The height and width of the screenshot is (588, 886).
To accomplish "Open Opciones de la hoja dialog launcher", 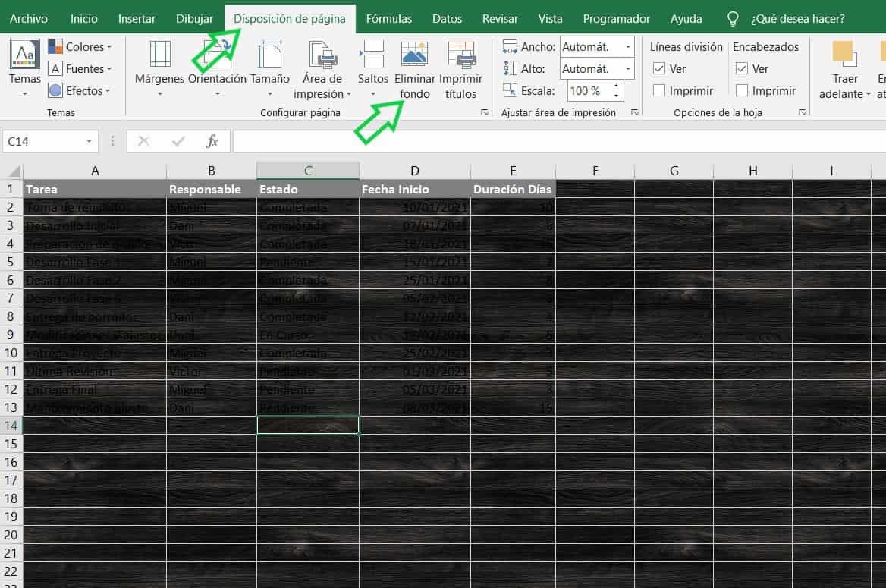I will click(x=803, y=112).
